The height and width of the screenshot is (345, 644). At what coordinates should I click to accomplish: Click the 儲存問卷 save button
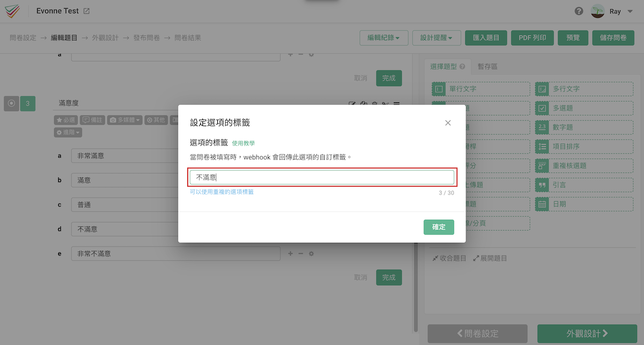[x=613, y=38]
